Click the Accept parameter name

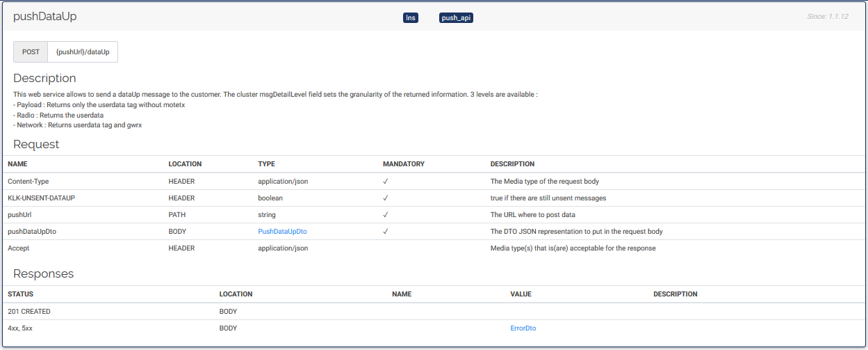click(18, 248)
